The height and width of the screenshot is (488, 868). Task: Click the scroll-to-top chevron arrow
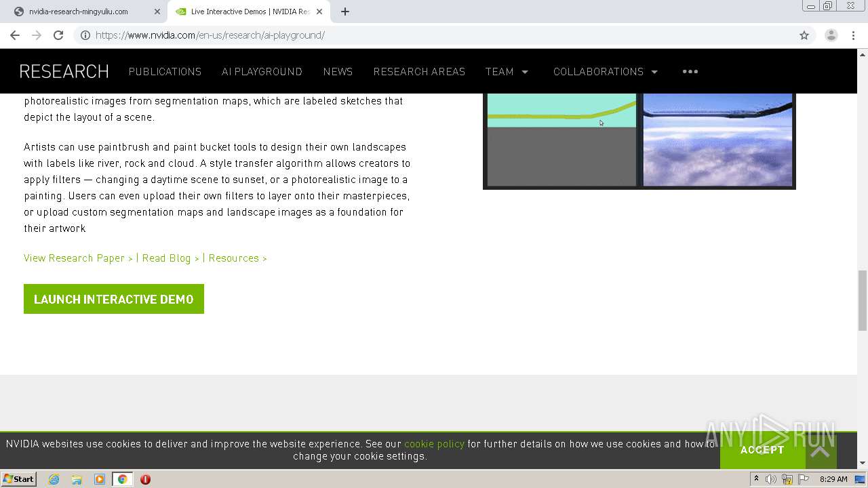[x=820, y=451]
